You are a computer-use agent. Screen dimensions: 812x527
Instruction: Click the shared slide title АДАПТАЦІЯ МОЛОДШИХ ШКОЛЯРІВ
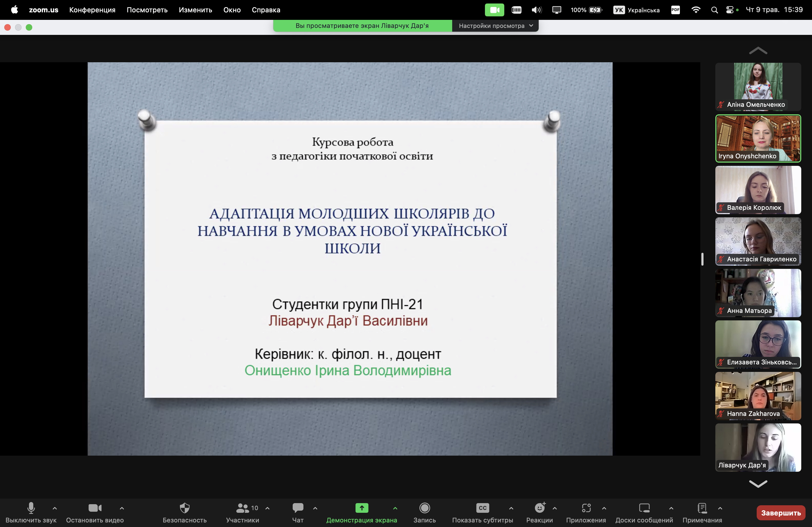pos(352,231)
